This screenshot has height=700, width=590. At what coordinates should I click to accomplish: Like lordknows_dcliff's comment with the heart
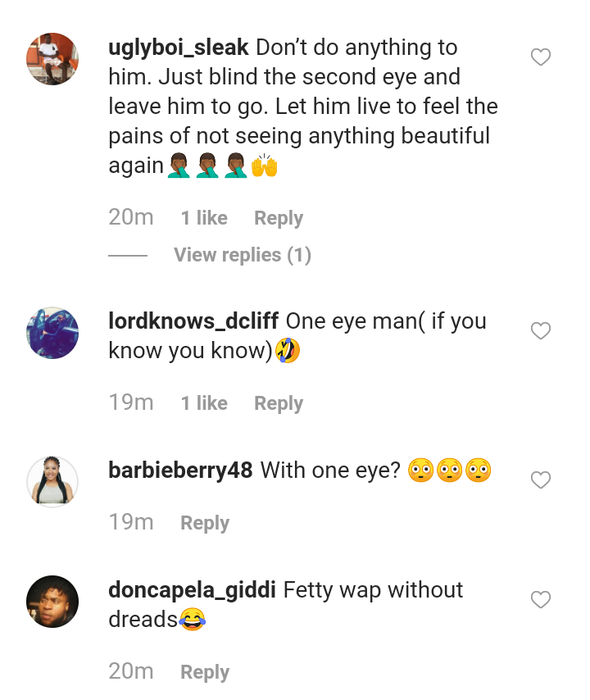pos(540,331)
